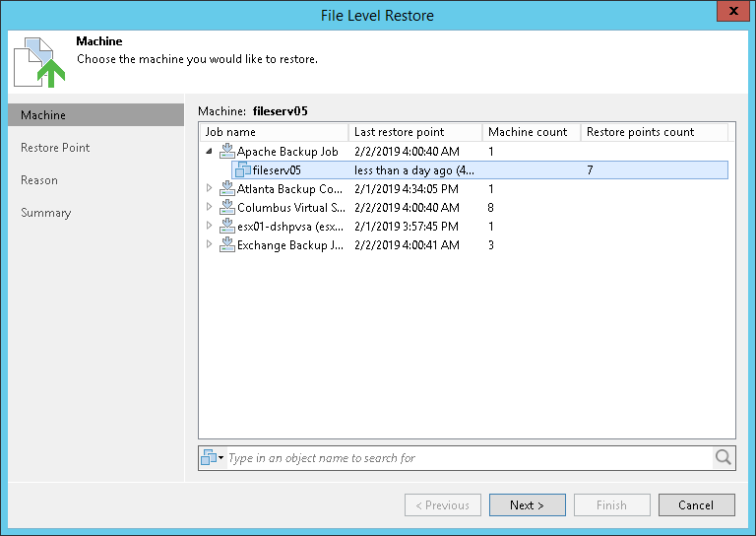Click the Atlanta Backup job icon
This screenshot has height=536, width=756.
(x=227, y=189)
